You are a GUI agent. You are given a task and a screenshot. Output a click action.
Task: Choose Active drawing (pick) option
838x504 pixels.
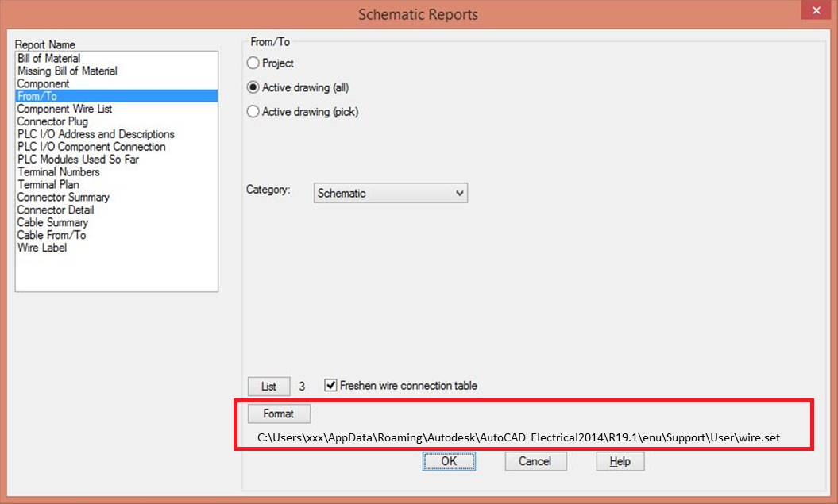253,112
